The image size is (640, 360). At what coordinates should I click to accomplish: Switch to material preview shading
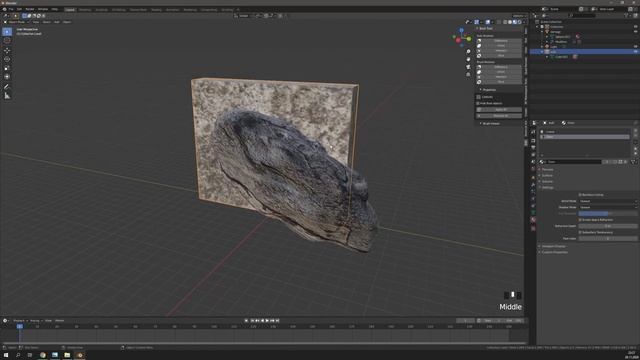515,22
